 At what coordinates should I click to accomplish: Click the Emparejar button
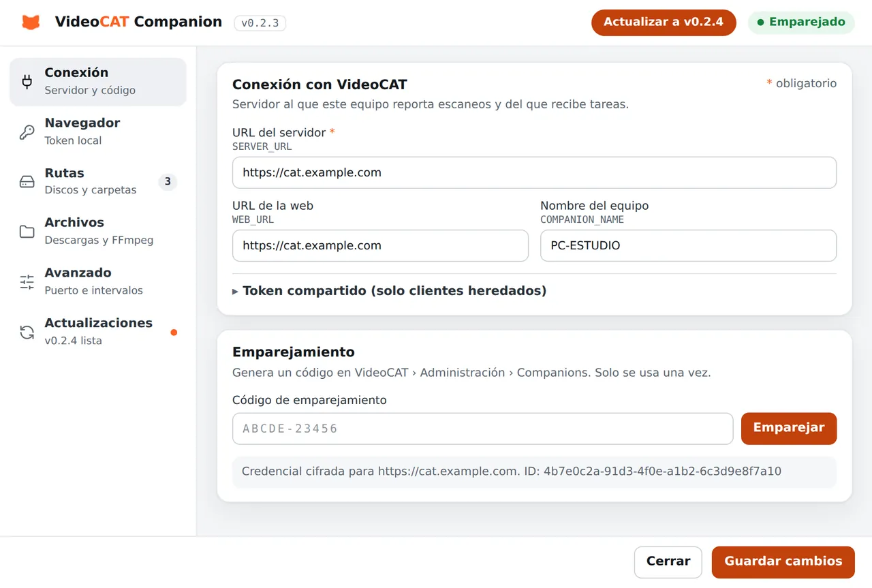789,429
